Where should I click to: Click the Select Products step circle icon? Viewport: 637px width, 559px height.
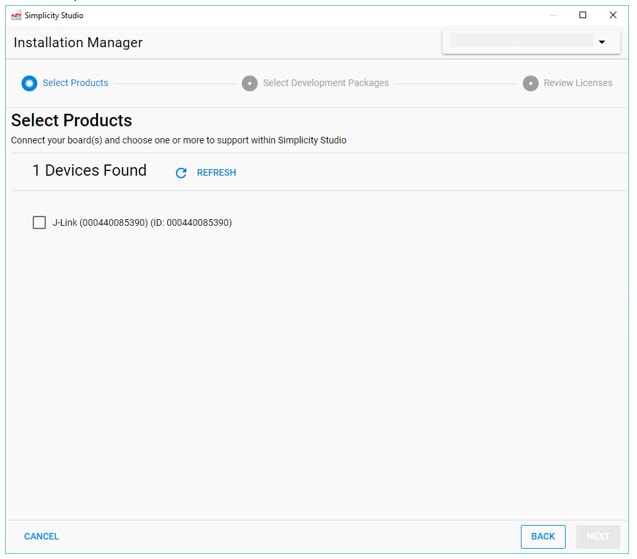[29, 83]
